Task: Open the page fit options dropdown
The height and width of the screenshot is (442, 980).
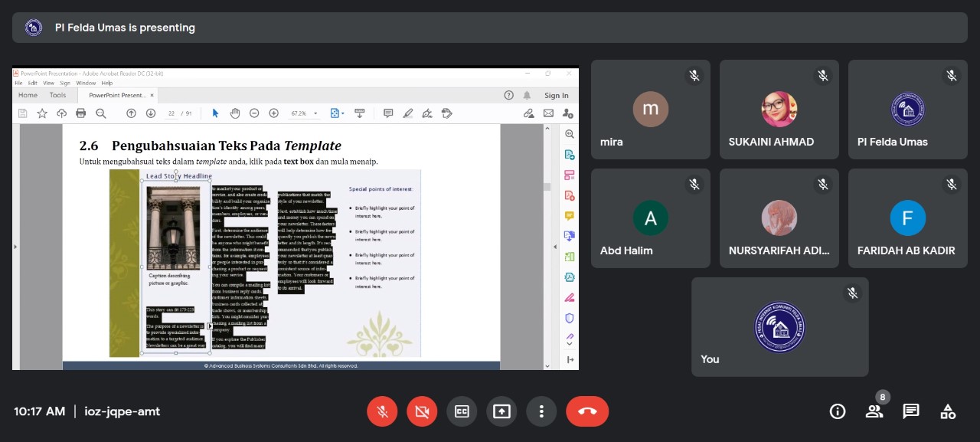Action: 337,113
